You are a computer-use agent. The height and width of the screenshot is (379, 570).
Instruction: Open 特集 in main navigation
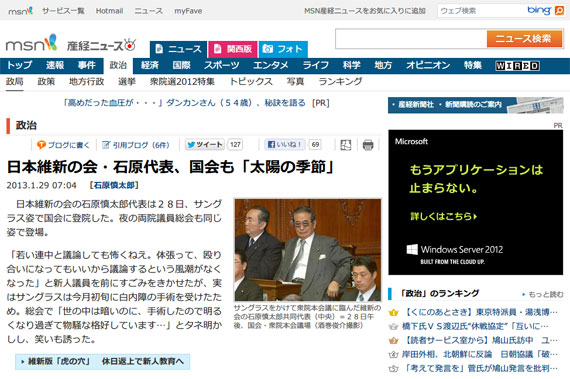pyautogui.click(x=473, y=65)
